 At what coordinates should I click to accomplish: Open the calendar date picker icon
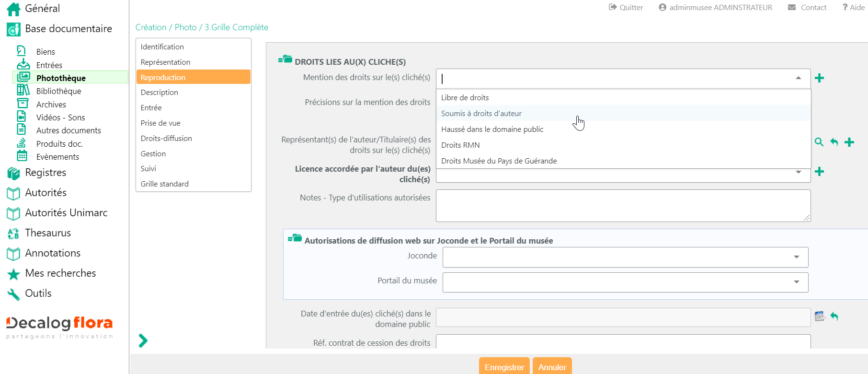820,316
